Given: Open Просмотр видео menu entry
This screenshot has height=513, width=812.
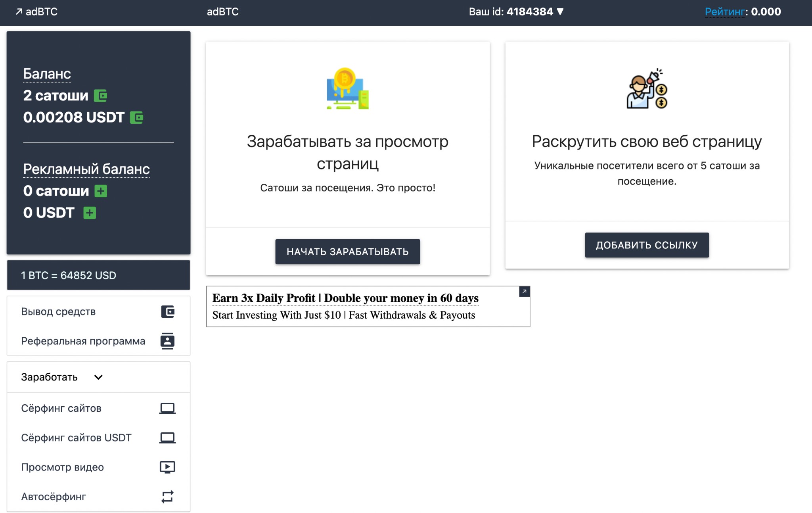Looking at the screenshot, I should pos(98,467).
